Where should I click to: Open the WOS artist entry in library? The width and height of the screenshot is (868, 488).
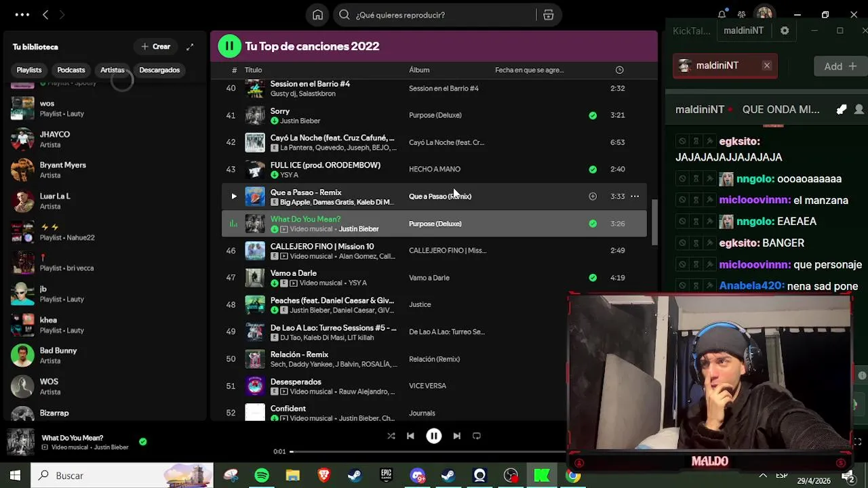pos(105,387)
